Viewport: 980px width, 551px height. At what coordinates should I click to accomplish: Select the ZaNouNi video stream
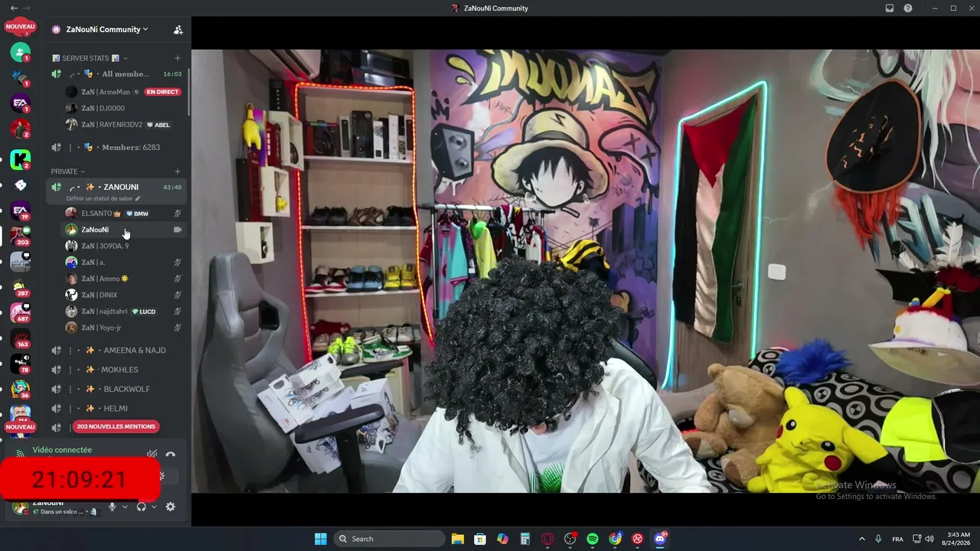coord(586,272)
